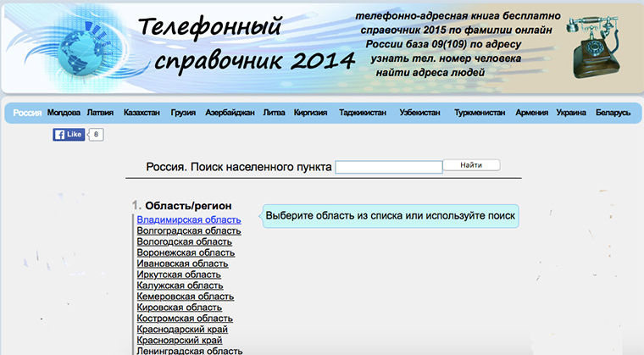Click the Facebook Like button
The image size is (644, 355).
69,135
